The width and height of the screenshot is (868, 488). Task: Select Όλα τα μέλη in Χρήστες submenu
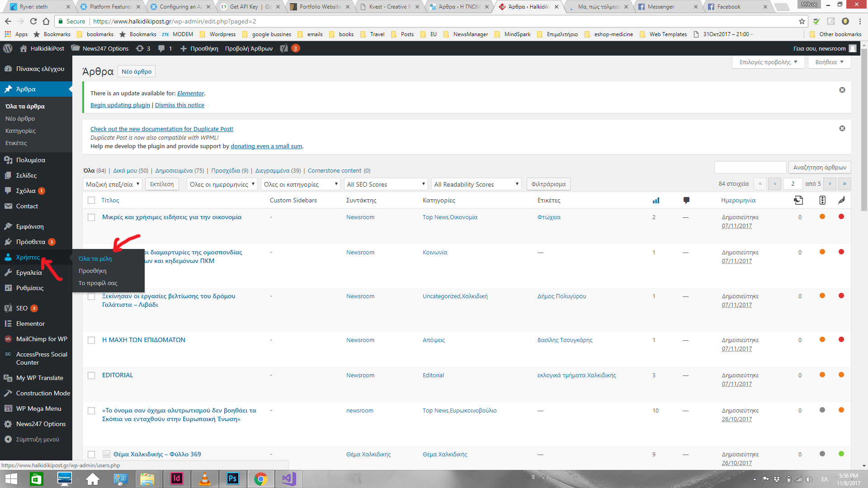pyautogui.click(x=95, y=258)
